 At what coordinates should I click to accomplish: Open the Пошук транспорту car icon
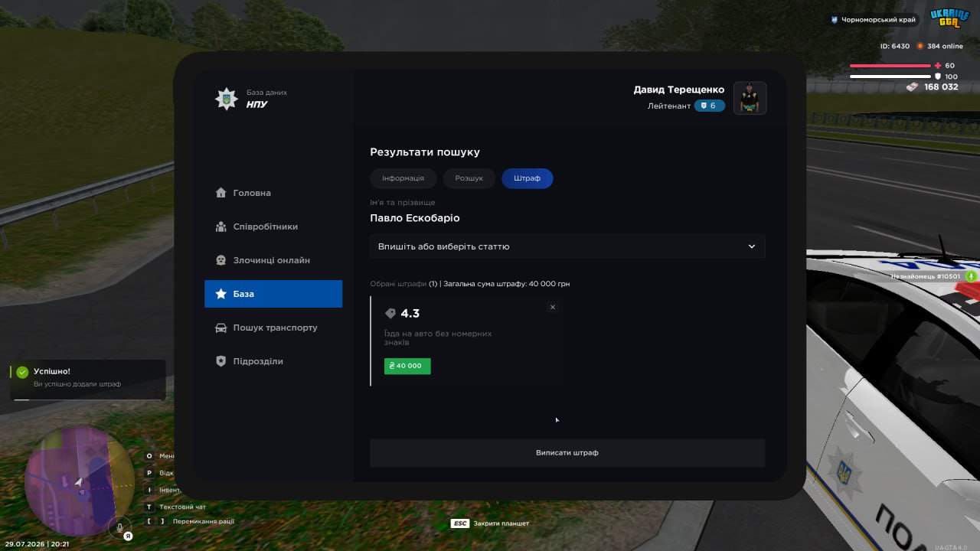[x=221, y=328]
